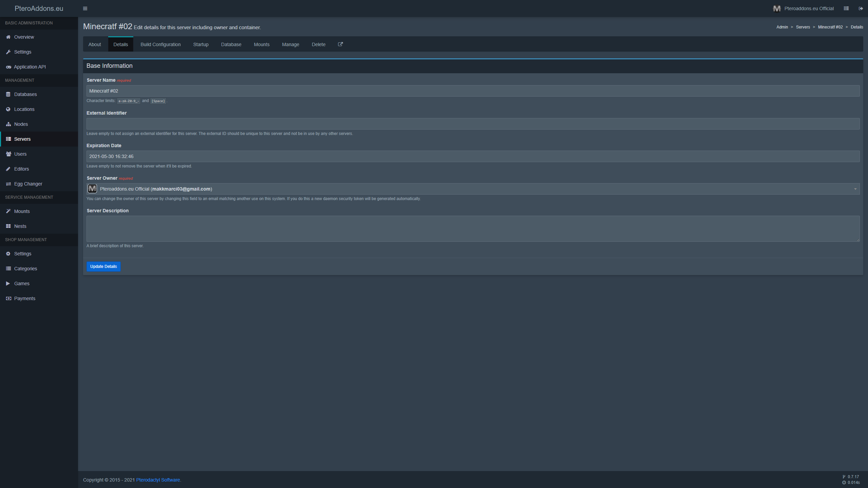
Task: Go to Nodes in sidebar
Action: coord(21,124)
